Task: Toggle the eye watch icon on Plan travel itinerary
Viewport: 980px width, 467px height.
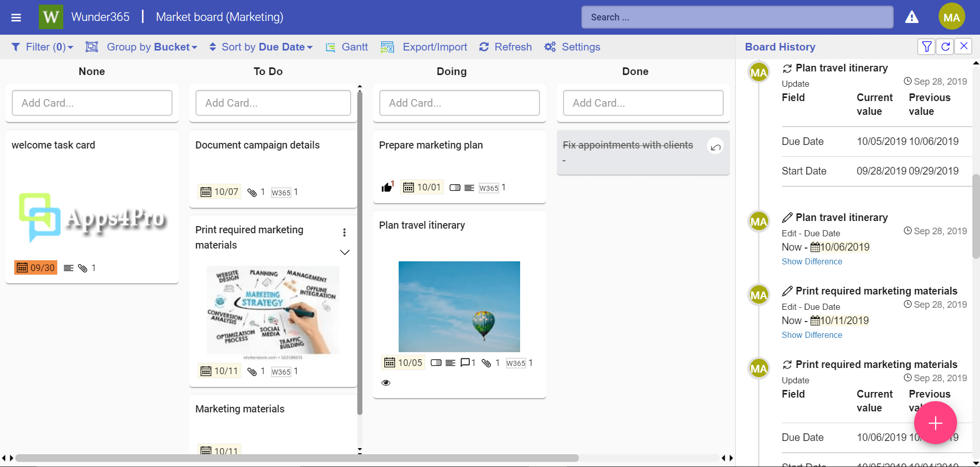Action: 386,383
